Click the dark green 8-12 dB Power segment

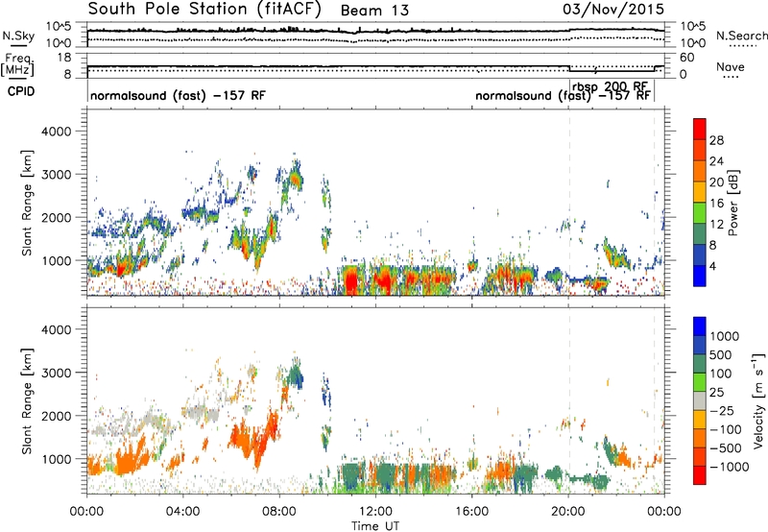700,233
